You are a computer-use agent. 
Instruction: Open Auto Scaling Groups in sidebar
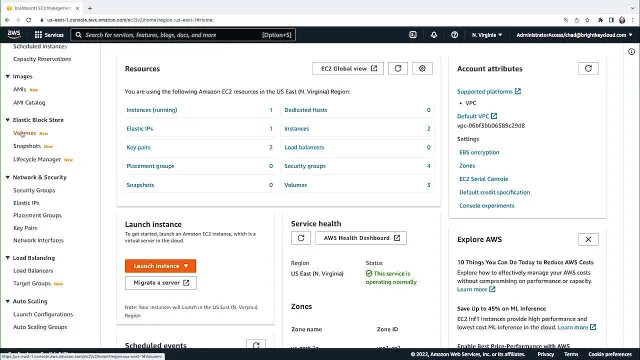point(40,327)
